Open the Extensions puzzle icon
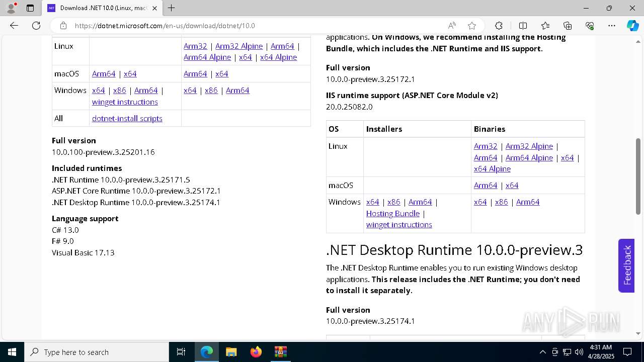This screenshot has width=644, height=362. (x=499, y=26)
